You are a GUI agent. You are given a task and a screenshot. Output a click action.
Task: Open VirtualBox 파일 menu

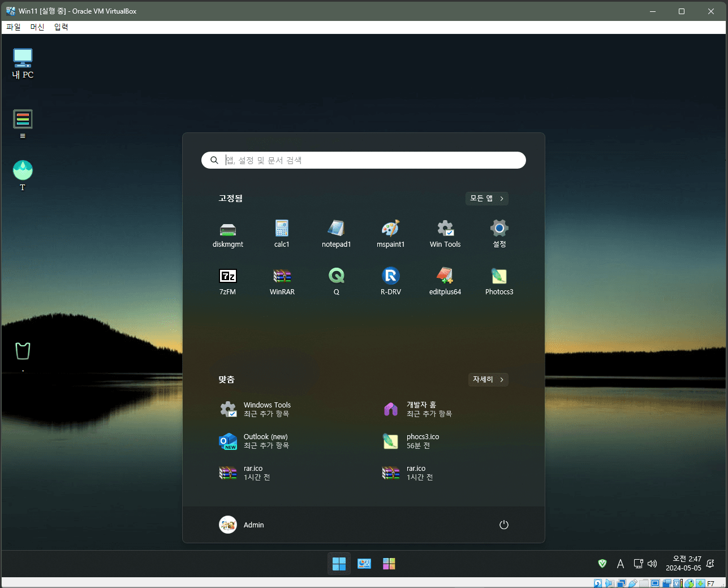pos(14,27)
